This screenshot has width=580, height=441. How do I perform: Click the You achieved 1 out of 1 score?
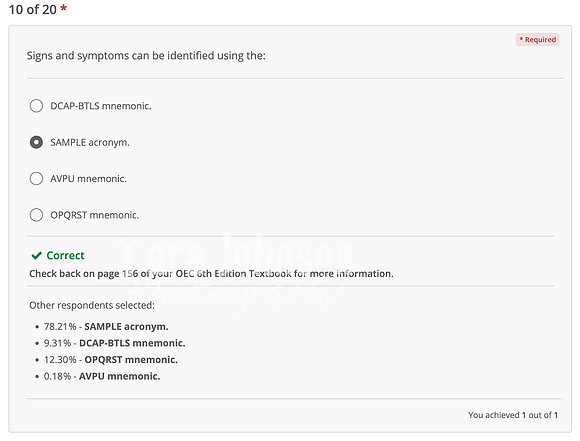tap(513, 415)
